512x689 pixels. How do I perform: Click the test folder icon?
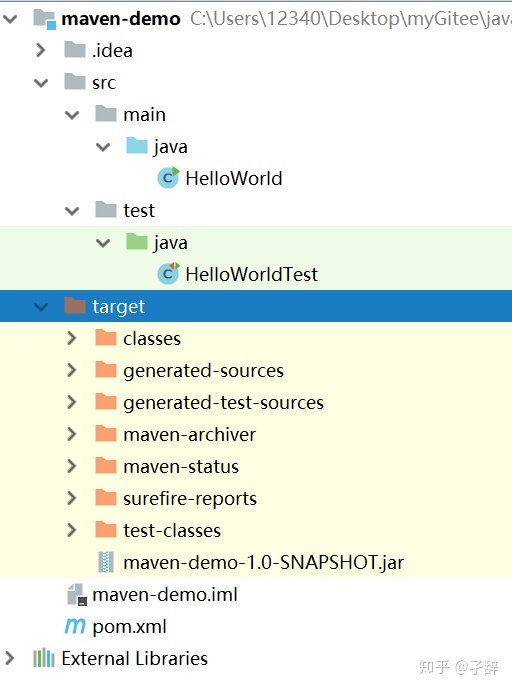click(106, 210)
